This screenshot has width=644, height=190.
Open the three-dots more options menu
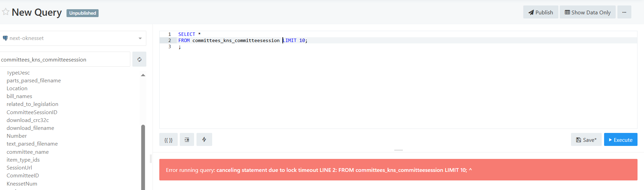[x=624, y=12]
